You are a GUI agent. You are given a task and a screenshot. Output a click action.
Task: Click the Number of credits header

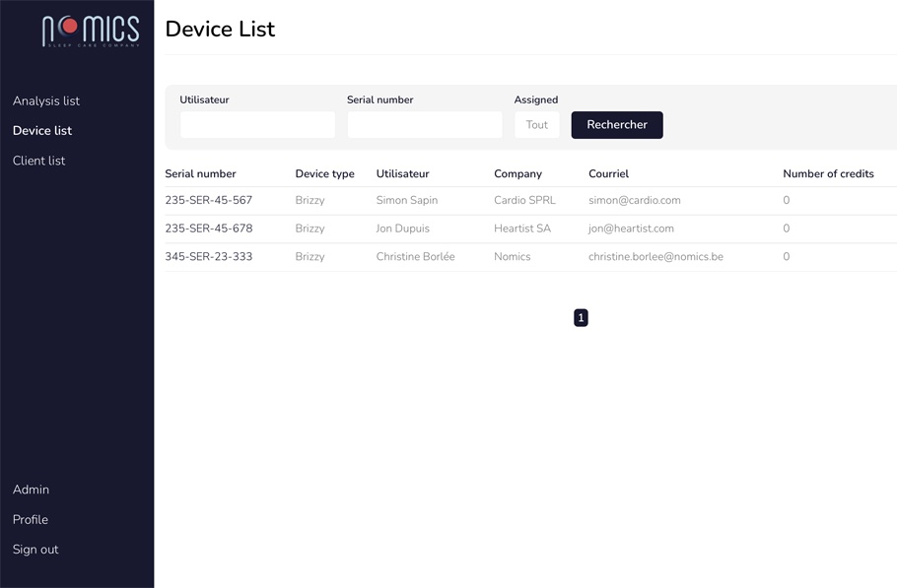(828, 173)
